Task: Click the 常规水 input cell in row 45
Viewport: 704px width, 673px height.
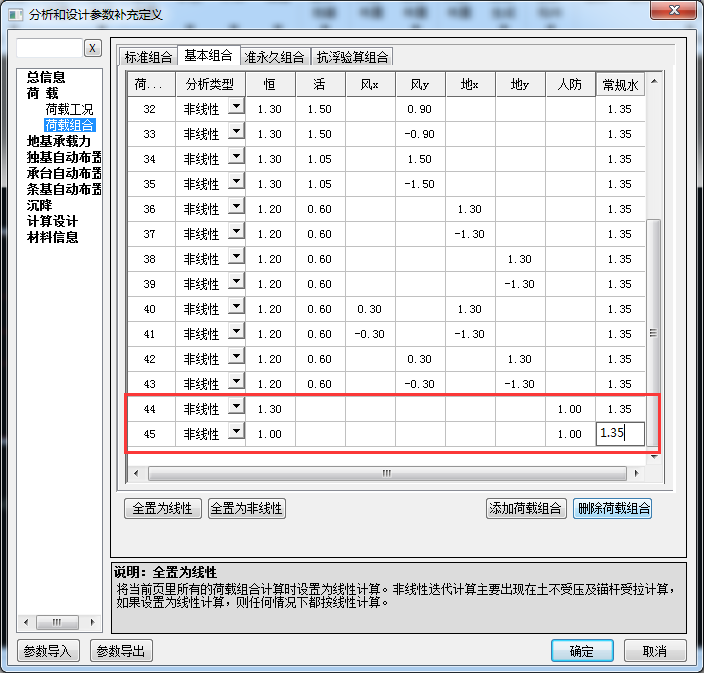Action: coord(620,434)
